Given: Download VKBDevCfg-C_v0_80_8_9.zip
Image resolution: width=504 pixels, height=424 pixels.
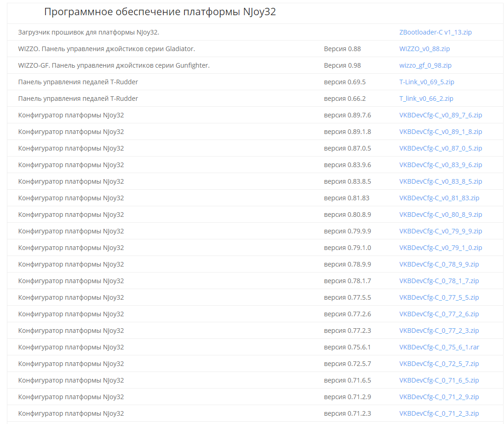Looking at the screenshot, I should click(441, 215).
